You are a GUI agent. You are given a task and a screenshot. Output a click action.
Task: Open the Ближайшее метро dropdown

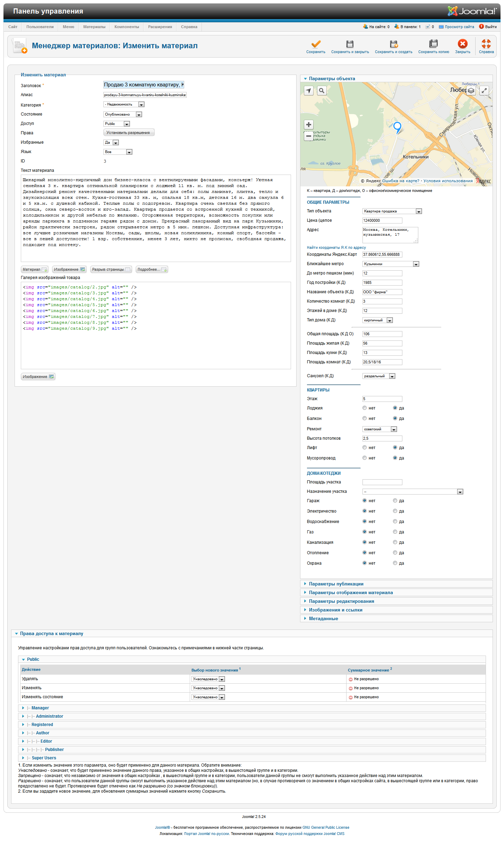(x=391, y=264)
